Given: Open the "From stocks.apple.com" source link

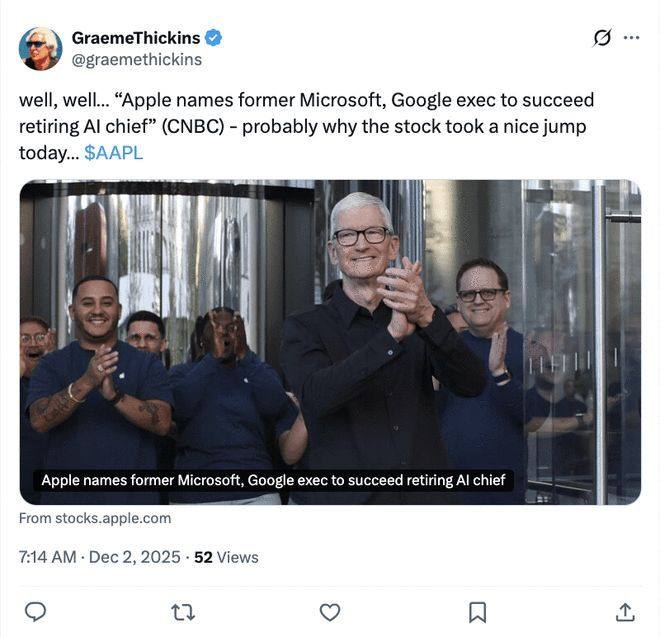Looking at the screenshot, I should (95, 518).
